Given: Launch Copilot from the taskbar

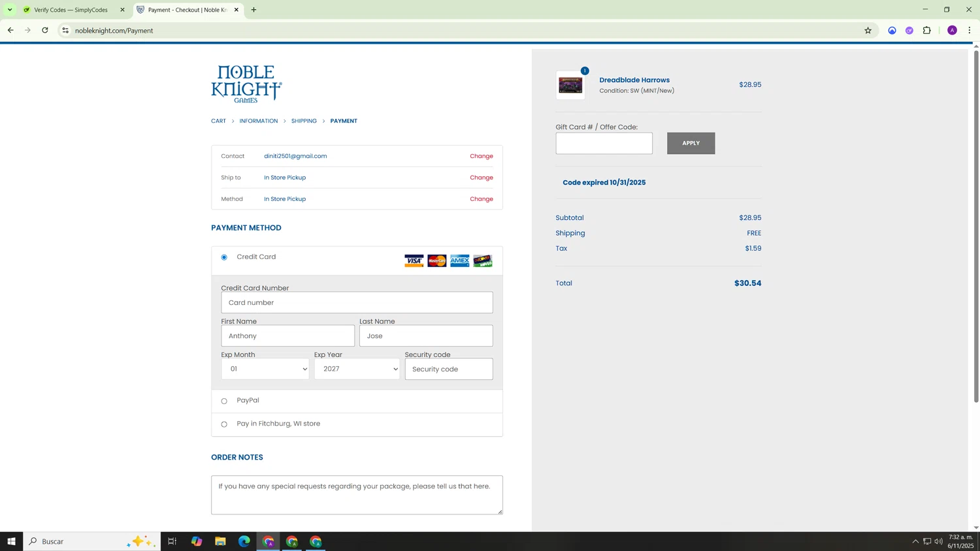Looking at the screenshot, I should coord(197,541).
